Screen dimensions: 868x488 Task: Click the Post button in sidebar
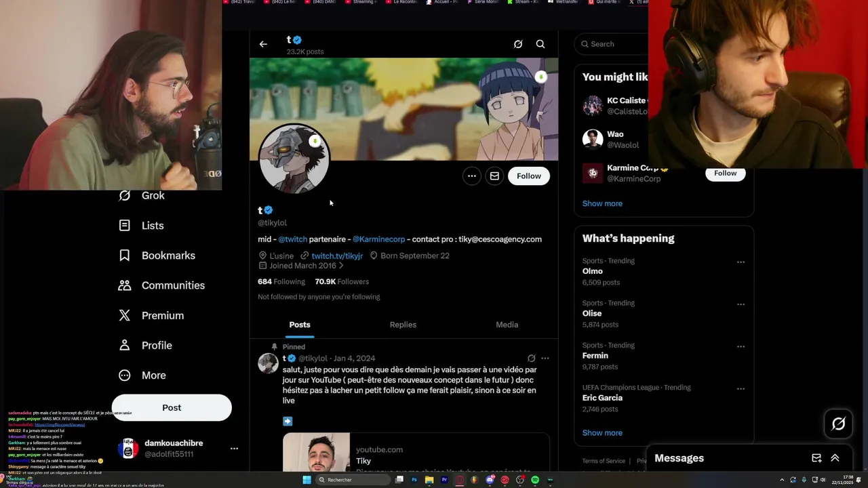(172, 407)
